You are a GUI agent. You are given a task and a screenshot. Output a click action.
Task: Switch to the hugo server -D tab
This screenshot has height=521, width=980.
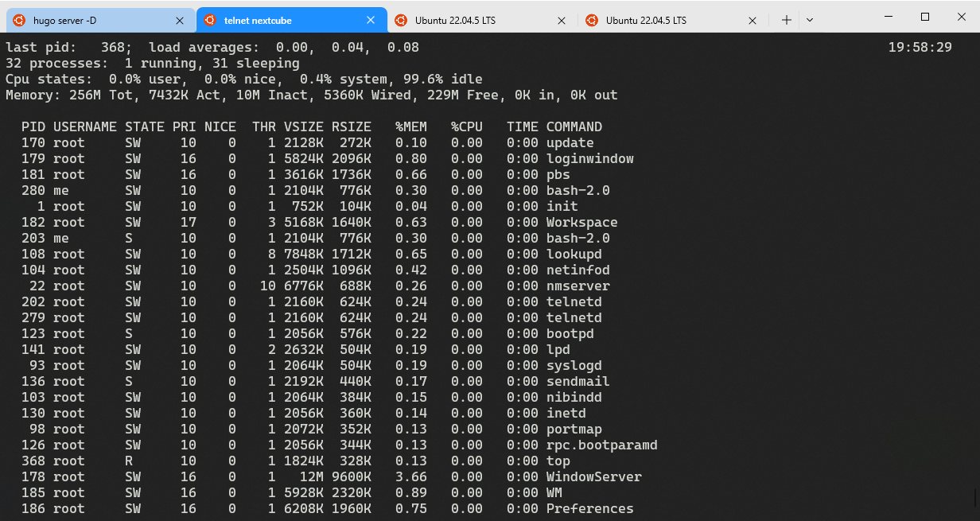pos(87,21)
